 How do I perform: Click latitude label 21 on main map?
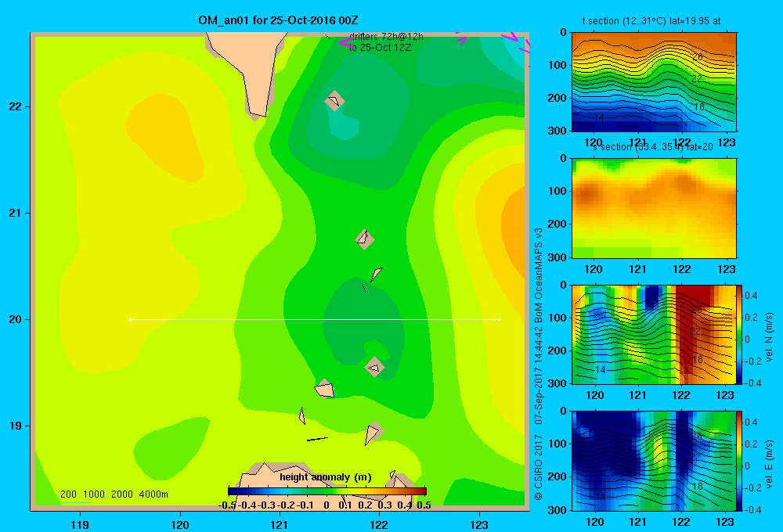click(15, 213)
